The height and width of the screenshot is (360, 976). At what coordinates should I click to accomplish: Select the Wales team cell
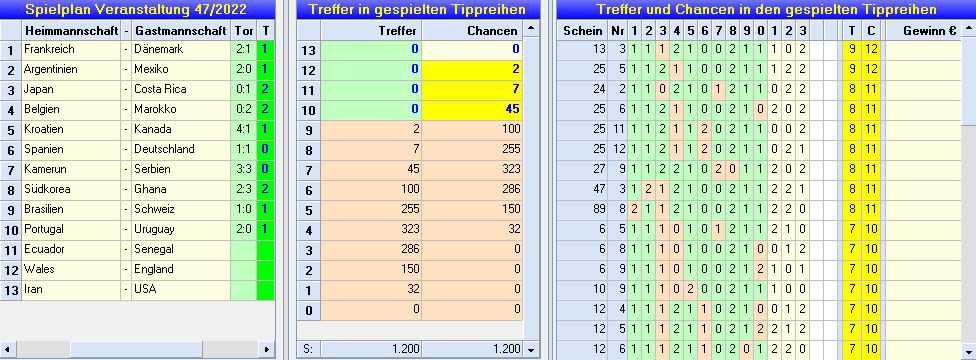[71, 269]
